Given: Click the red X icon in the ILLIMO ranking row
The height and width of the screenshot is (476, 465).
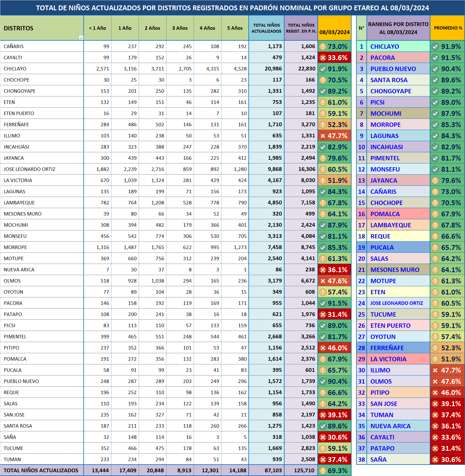Looking at the screenshot, I should tap(435, 370).
